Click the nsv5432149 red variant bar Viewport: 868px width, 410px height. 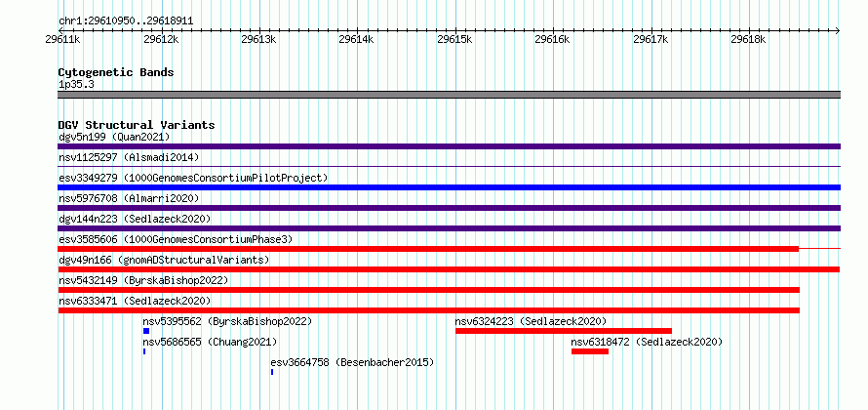(x=428, y=290)
